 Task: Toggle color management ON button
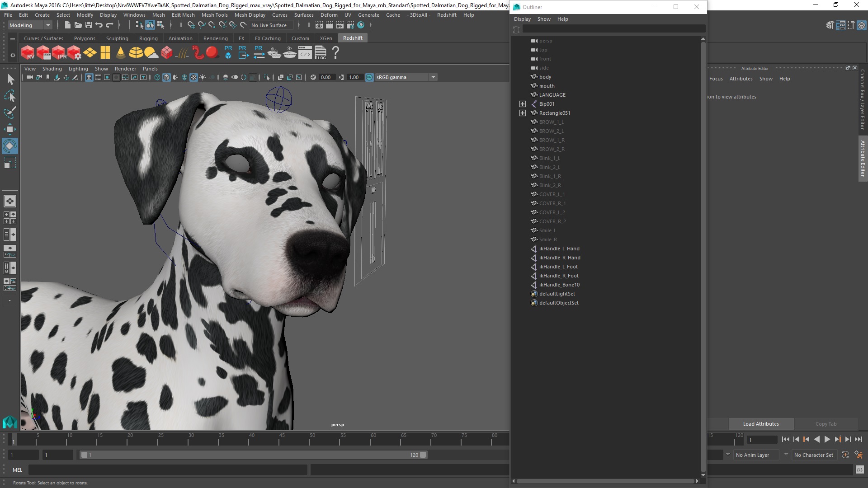[369, 77]
